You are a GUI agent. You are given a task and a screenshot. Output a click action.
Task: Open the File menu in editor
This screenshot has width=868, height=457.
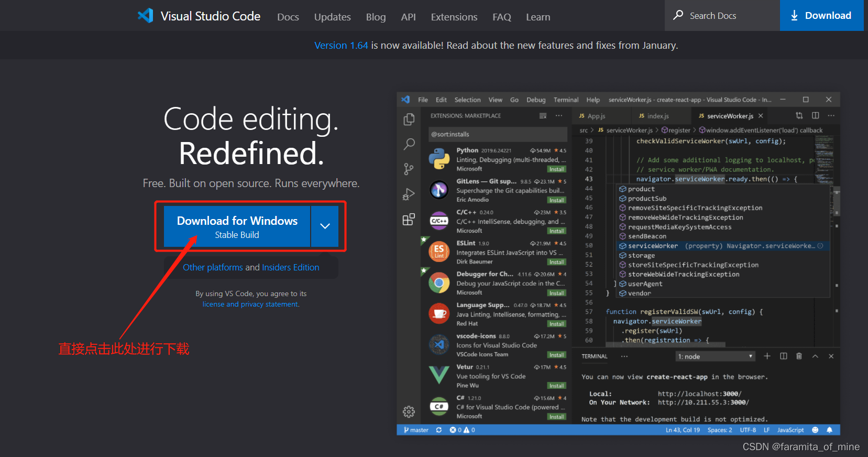tap(423, 100)
